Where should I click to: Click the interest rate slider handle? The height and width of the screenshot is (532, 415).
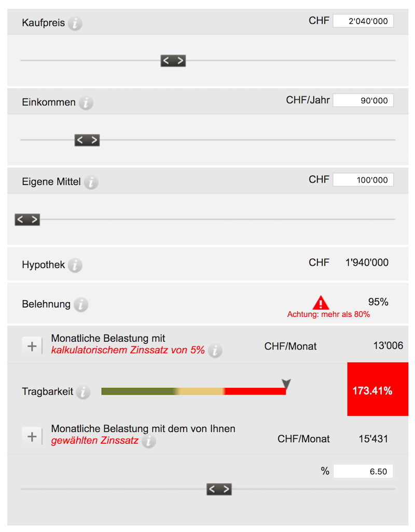pos(219,489)
